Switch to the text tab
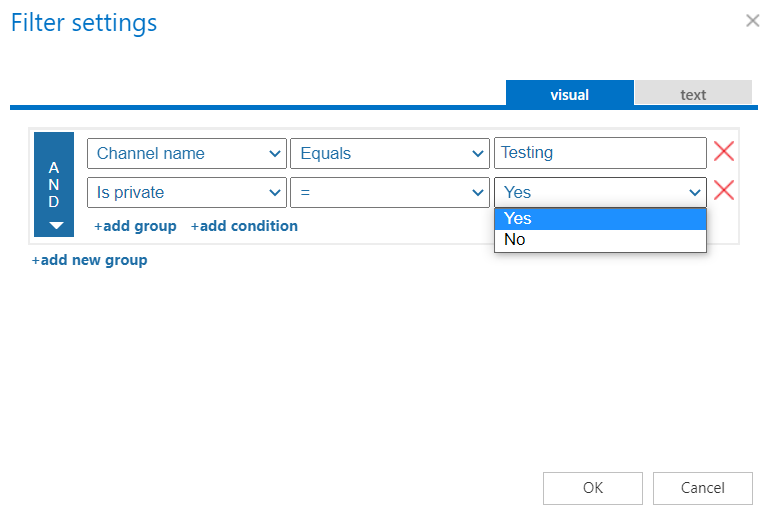Image resolution: width=766 pixels, height=516 pixels. pyautogui.click(x=693, y=94)
